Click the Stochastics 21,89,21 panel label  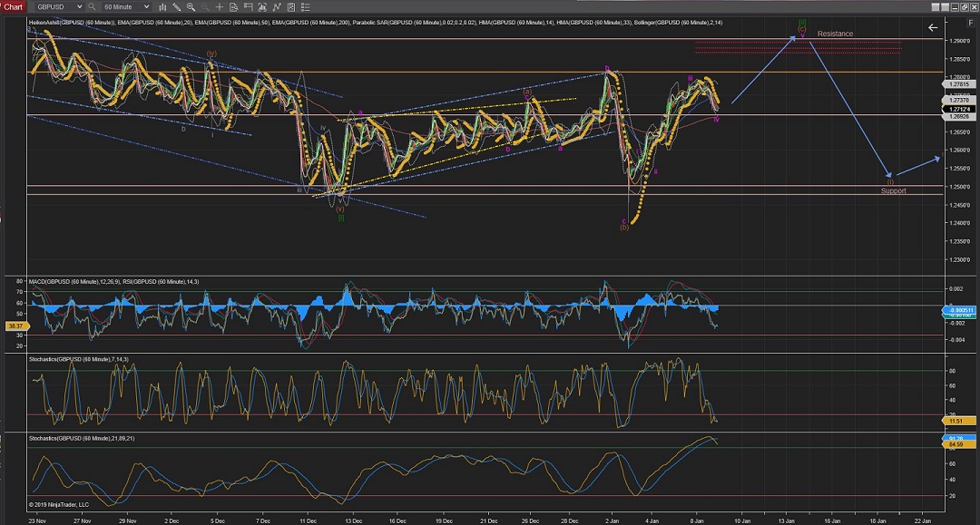(82, 438)
